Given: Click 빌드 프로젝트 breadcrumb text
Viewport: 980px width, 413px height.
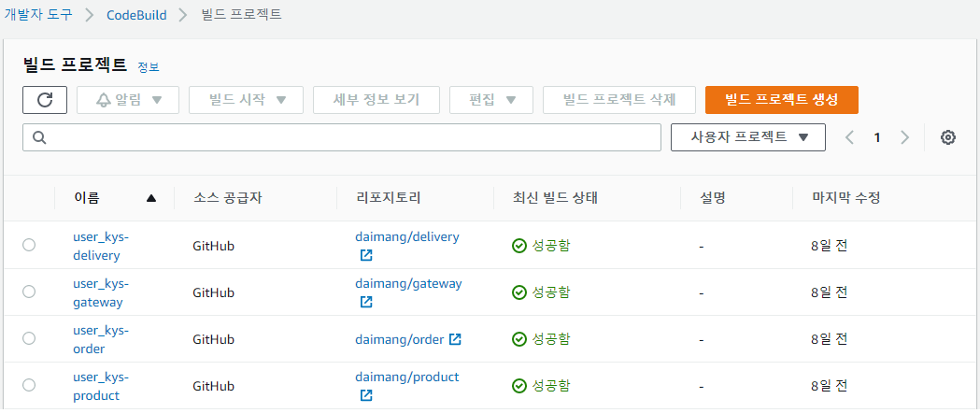Looking at the screenshot, I should pos(242,15).
